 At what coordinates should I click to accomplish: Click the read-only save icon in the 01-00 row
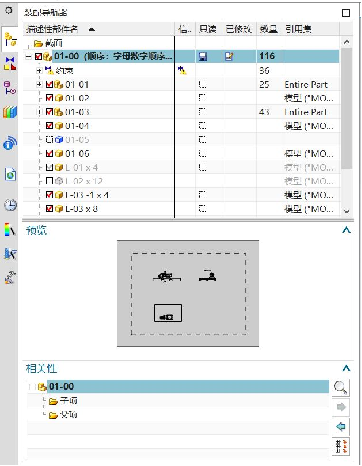point(203,56)
